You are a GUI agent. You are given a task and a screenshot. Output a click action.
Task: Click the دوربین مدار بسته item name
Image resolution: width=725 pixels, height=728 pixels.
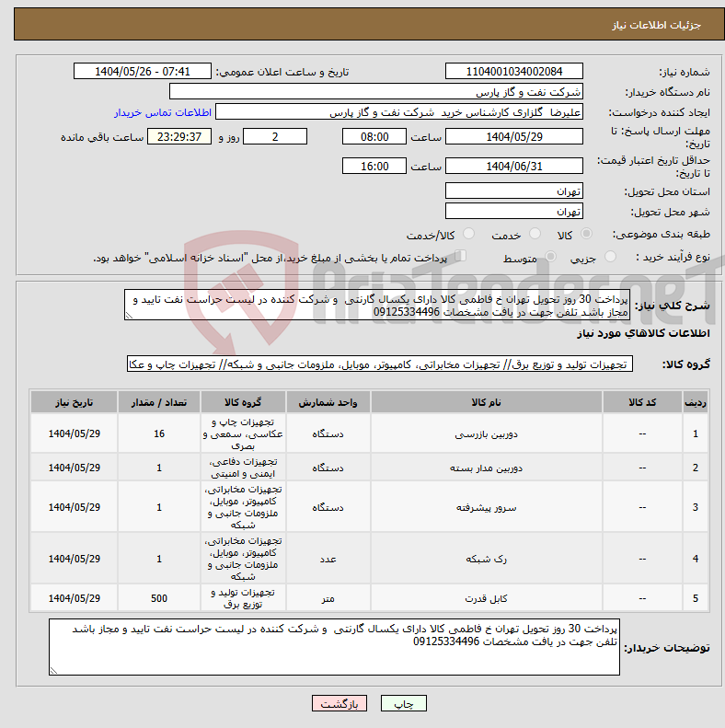487,468
